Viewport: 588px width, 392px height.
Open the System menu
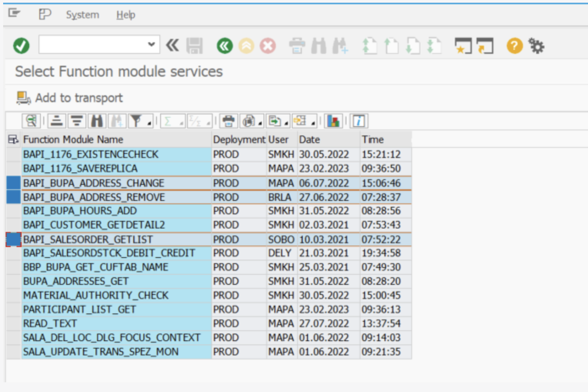[82, 15]
